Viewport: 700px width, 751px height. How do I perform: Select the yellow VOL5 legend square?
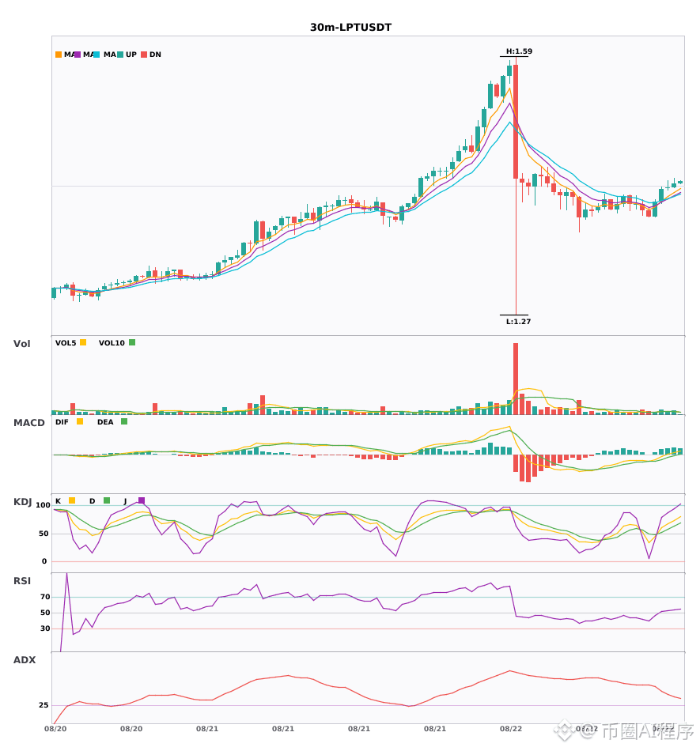click(83, 342)
